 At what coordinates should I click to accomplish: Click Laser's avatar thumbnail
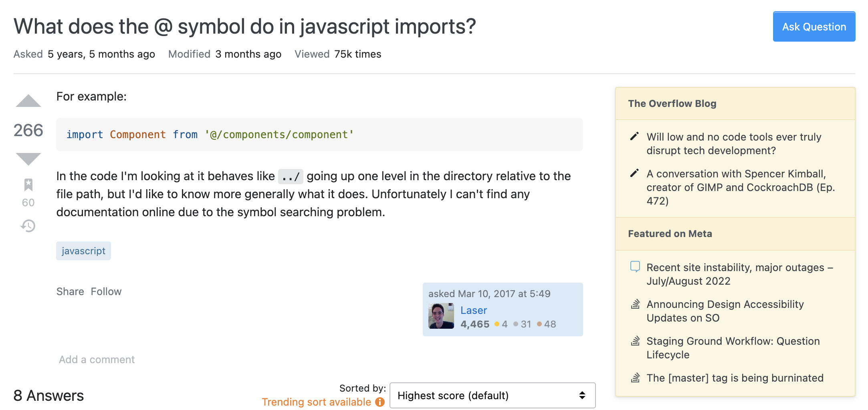point(441,316)
